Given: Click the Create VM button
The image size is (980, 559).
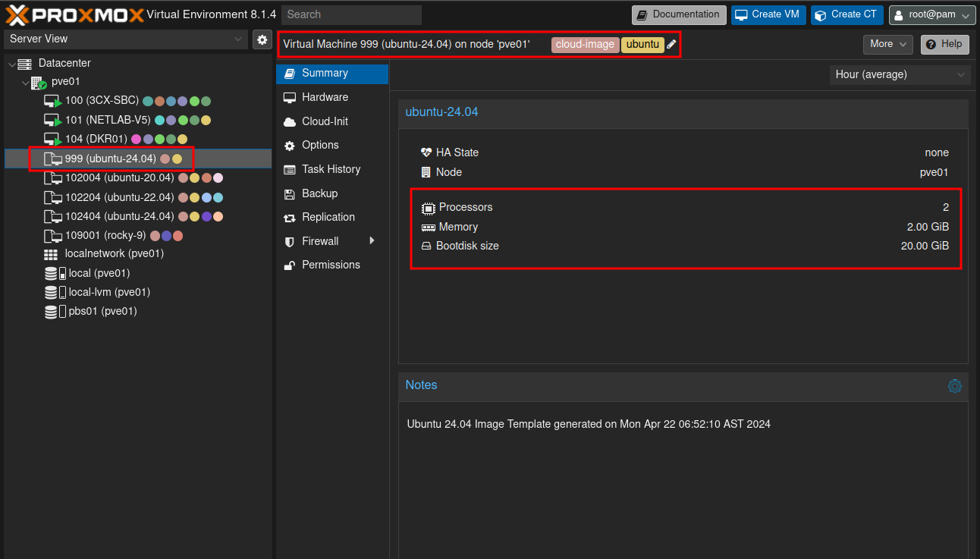Looking at the screenshot, I should click(x=768, y=14).
